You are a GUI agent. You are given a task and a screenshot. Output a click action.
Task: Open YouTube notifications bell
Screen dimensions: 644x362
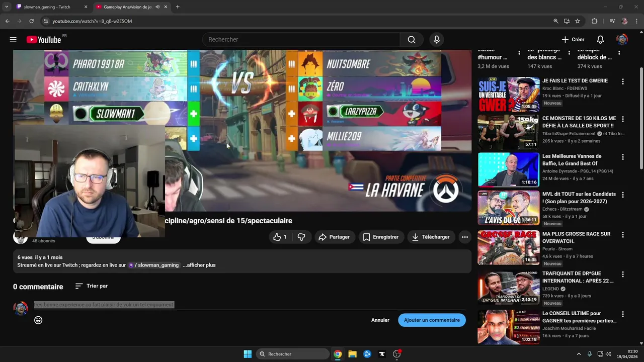[600, 40]
